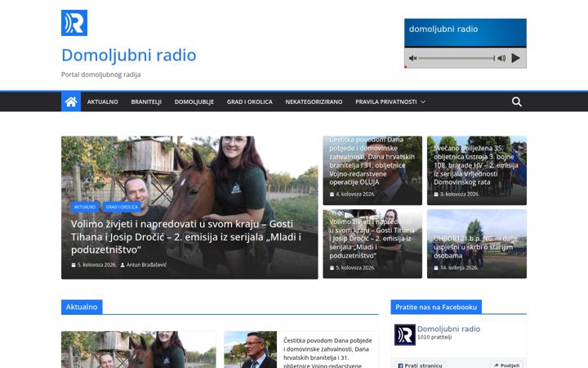The image size is (588, 368).
Task: Open featured article Volimo živjeti i napredovati headline
Action: (186, 236)
